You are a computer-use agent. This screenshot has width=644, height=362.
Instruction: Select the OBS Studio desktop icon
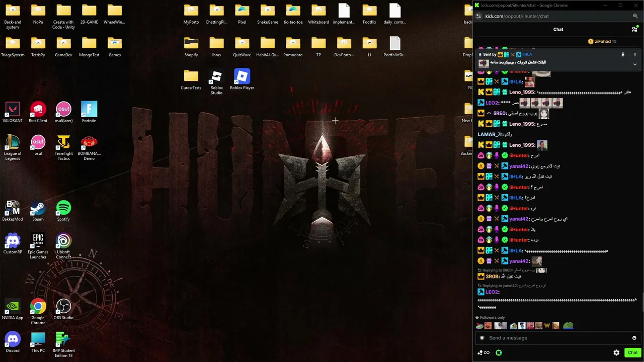63,310
